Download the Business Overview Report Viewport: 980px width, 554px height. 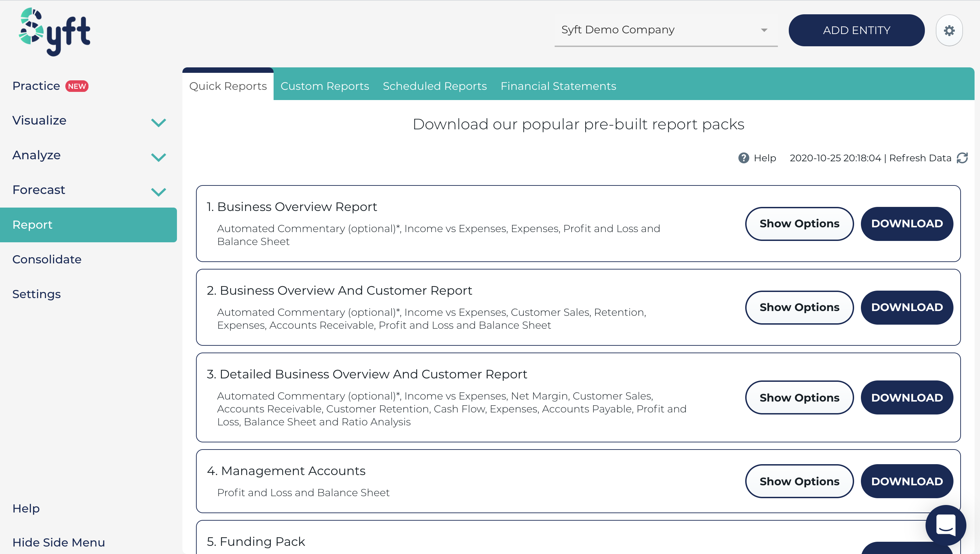coord(906,224)
